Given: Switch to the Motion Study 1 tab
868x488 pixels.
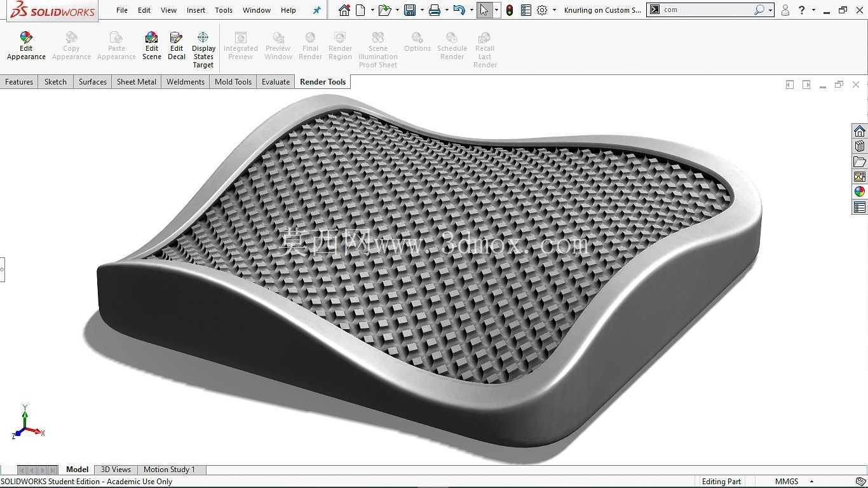Looking at the screenshot, I should (x=169, y=470).
